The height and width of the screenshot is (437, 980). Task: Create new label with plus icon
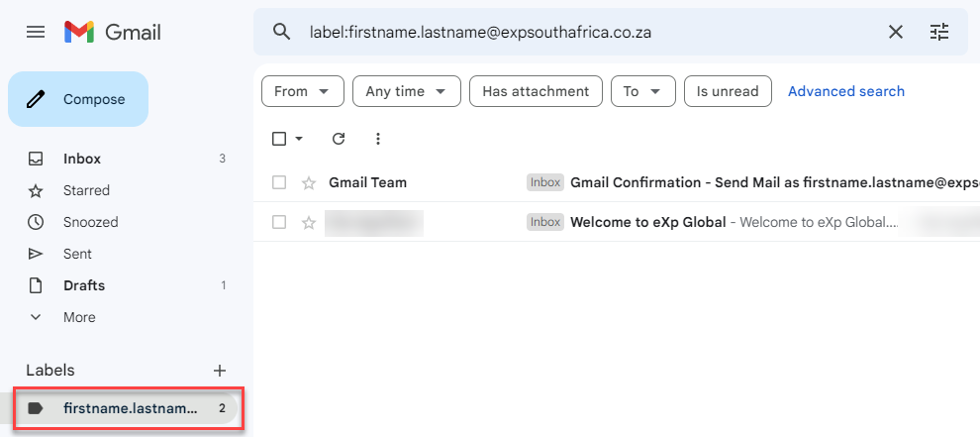click(x=220, y=371)
